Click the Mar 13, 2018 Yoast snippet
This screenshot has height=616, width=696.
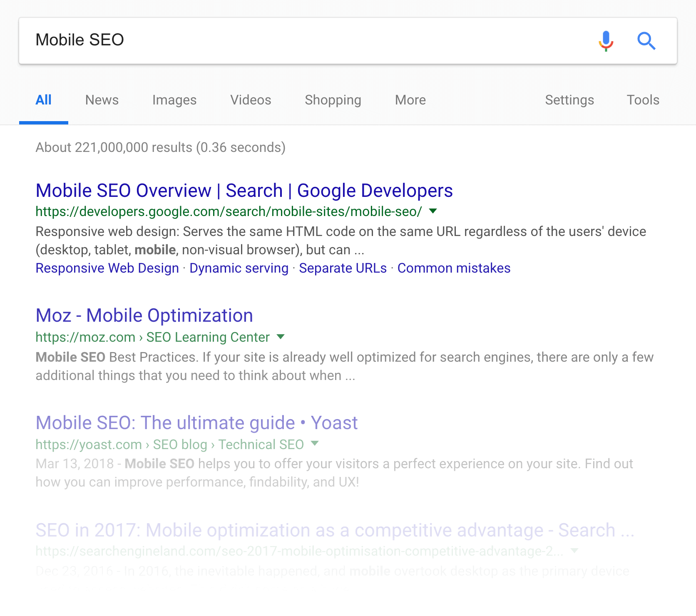pos(334,473)
